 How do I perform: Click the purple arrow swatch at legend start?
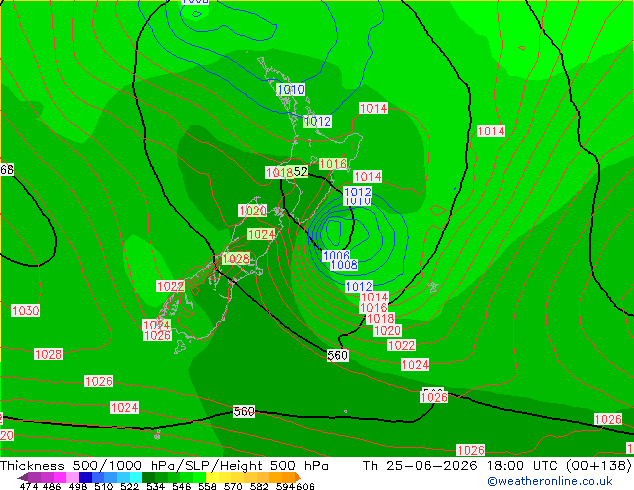click(22, 477)
